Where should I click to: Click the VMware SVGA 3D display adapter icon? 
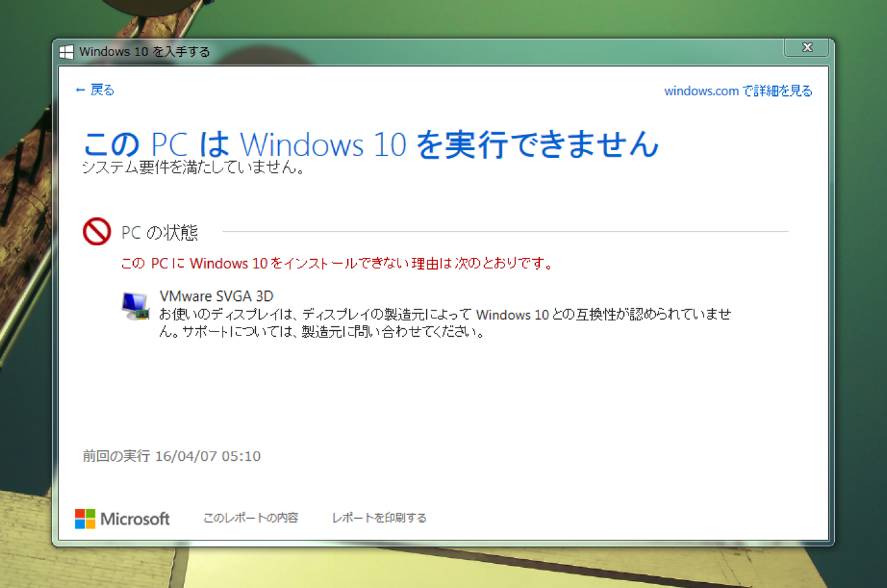click(x=136, y=305)
